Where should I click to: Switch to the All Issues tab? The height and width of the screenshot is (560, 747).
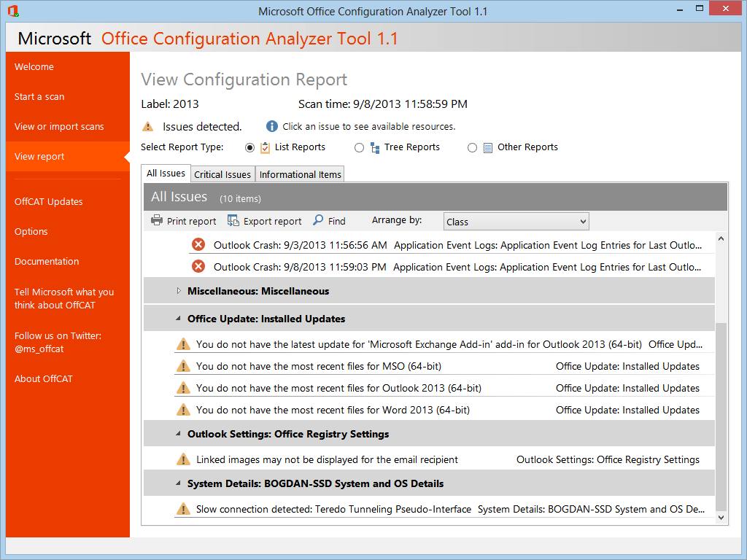[166, 174]
